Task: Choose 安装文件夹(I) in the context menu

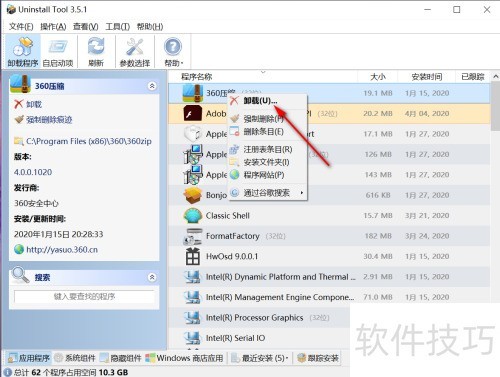Action: tap(267, 162)
